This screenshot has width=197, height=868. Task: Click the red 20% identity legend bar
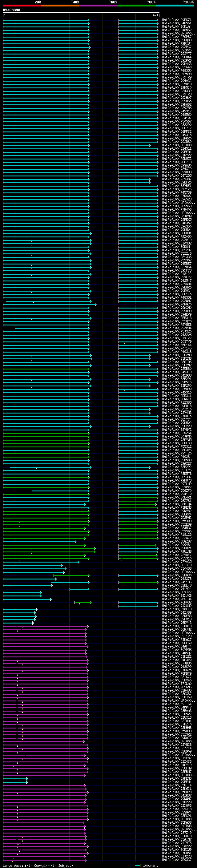point(22,6)
